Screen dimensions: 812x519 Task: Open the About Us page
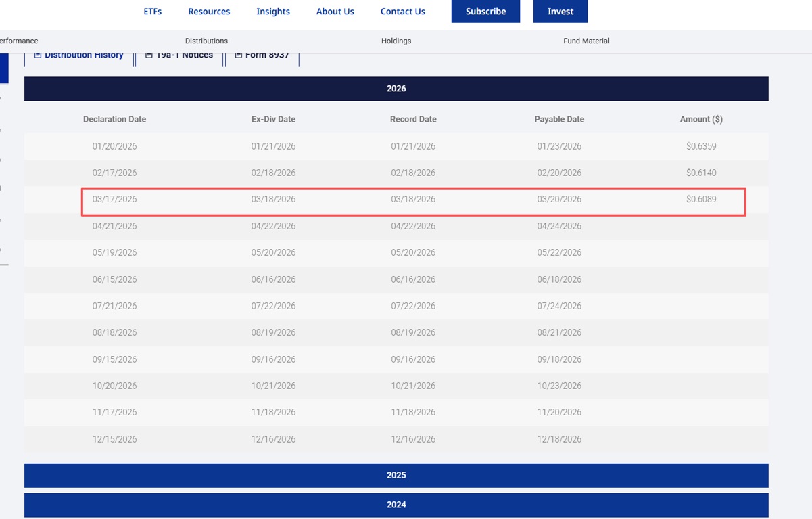click(335, 12)
